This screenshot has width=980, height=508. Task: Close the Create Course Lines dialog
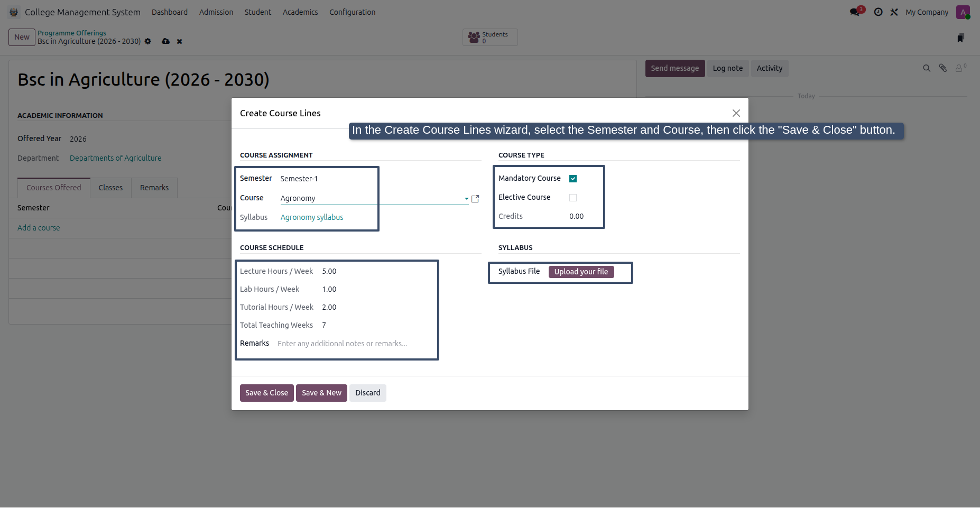736,113
